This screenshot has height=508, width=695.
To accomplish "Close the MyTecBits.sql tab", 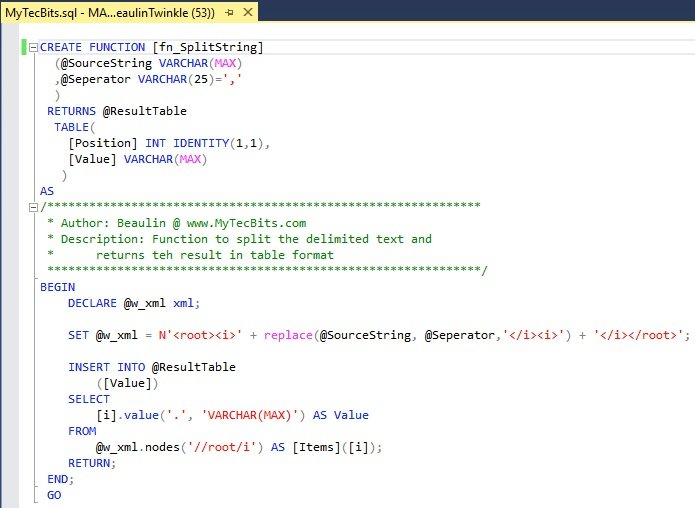I will 248,12.
